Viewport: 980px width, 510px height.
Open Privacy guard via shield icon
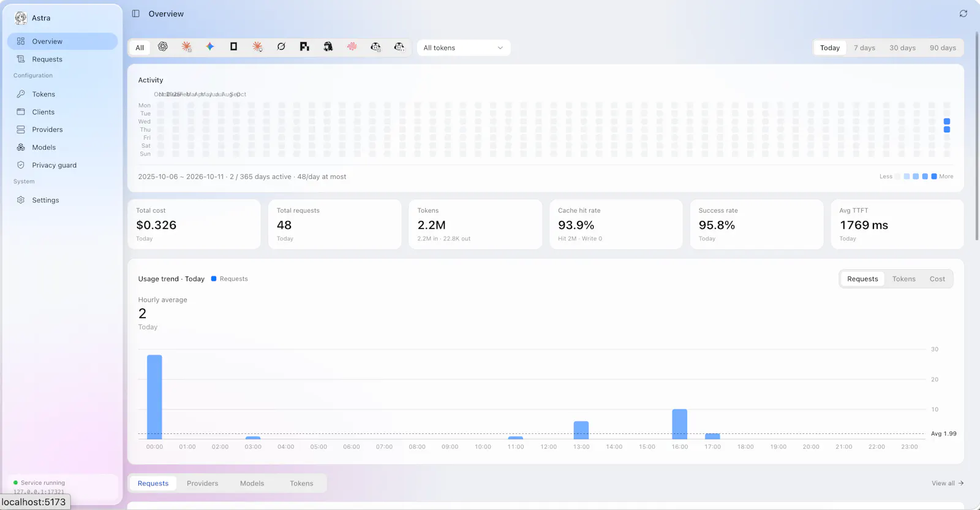coord(21,165)
